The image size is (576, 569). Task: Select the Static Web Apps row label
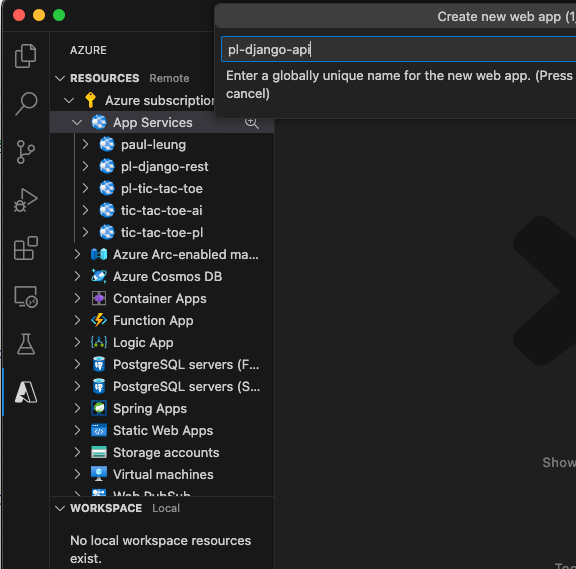click(163, 431)
